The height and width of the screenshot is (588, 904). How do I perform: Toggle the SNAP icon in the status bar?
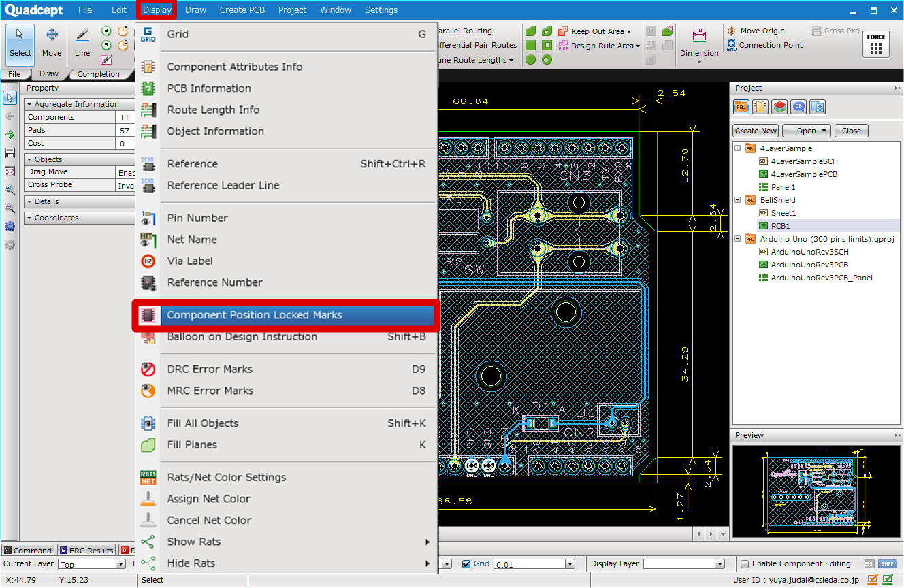pos(887,564)
